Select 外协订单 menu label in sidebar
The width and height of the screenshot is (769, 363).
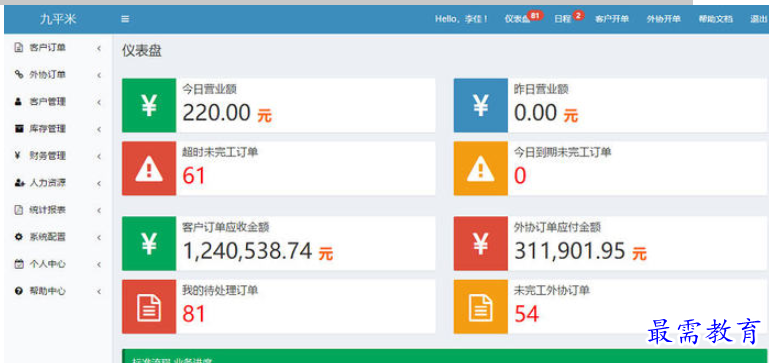click(x=48, y=75)
